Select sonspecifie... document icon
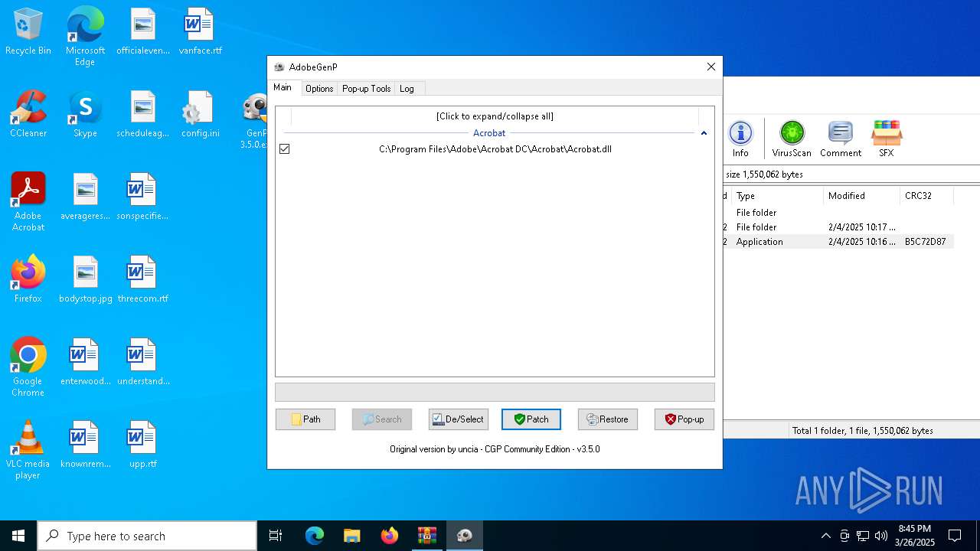Screen dimensions: 980x551 pos(142,197)
